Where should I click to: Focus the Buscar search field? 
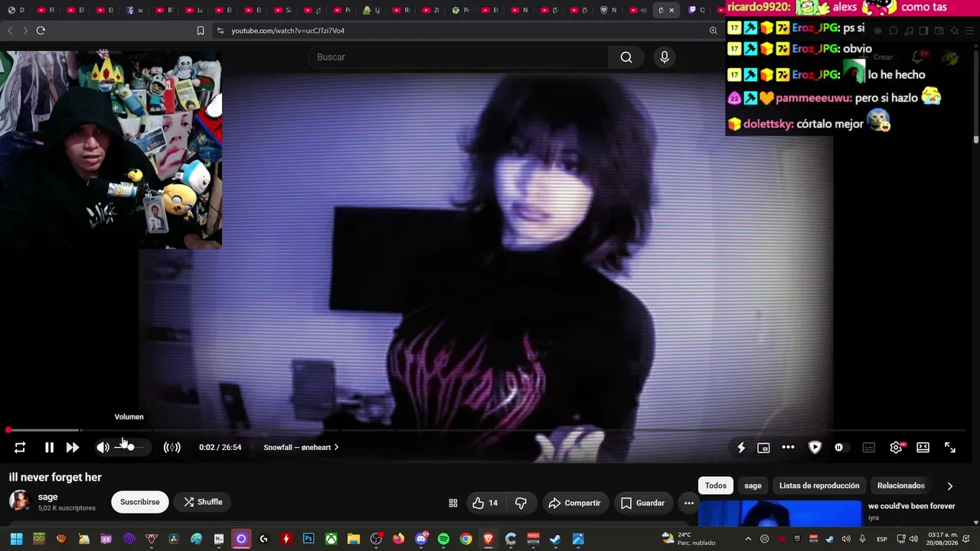tap(458, 57)
